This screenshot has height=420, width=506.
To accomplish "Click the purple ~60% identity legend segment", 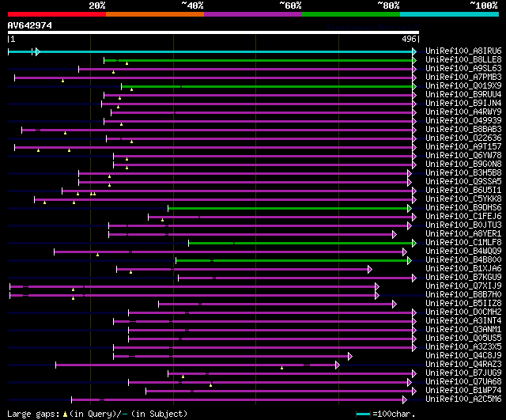I will (x=253, y=14).
